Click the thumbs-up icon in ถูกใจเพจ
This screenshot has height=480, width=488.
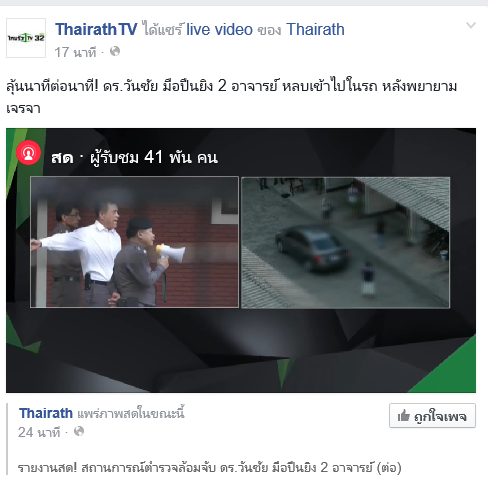tap(403, 416)
